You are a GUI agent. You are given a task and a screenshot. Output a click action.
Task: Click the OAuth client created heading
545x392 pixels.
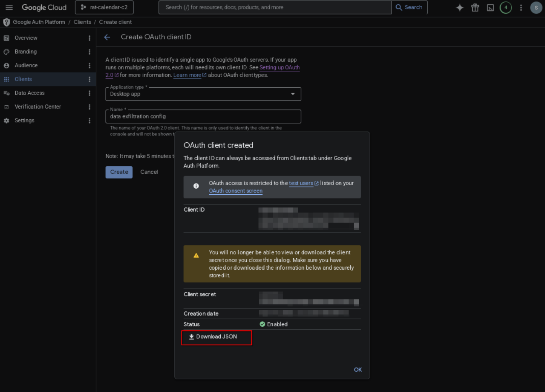tap(218, 145)
